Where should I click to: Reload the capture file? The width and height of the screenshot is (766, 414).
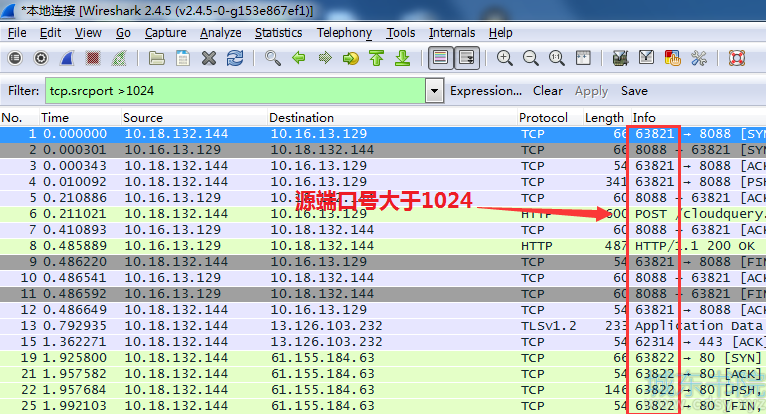235,59
